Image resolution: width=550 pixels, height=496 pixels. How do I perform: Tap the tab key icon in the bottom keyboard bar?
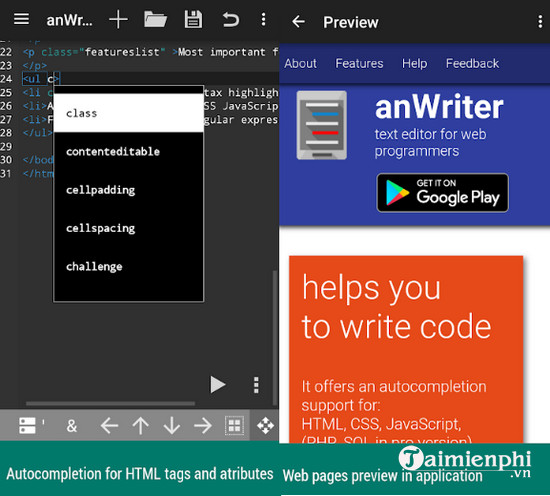click(x=27, y=425)
